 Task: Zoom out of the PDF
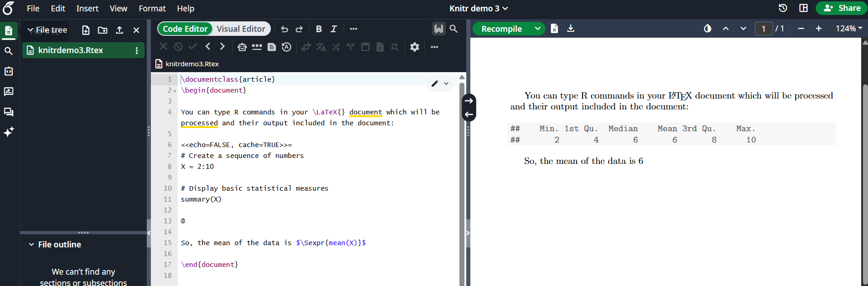pyautogui.click(x=801, y=29)
